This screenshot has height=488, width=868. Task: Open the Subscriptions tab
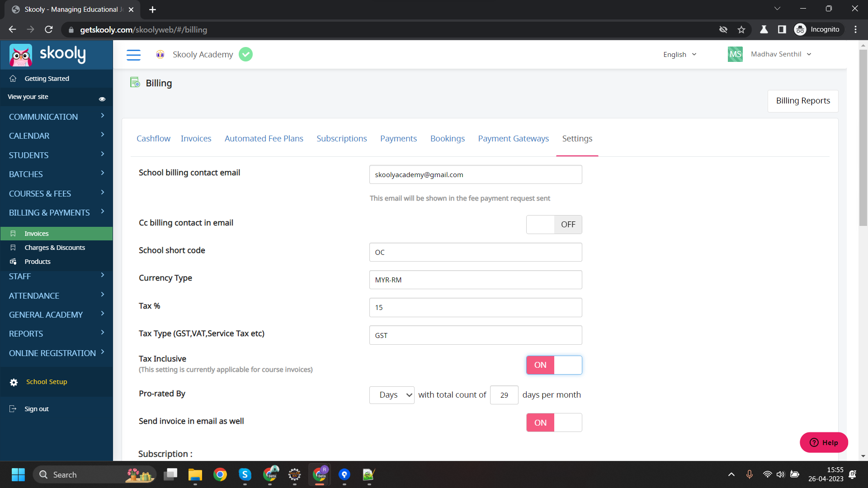tap(341, 139)
